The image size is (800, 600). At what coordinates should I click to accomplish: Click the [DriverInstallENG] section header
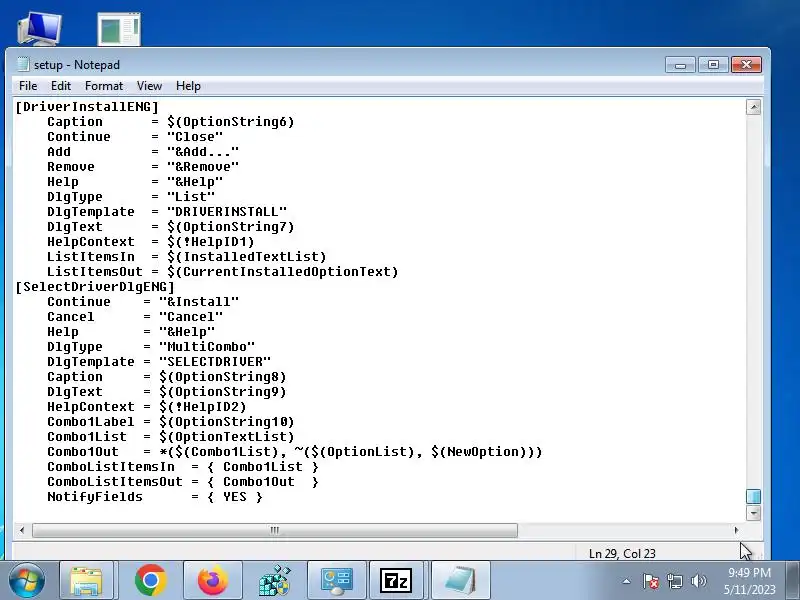(x=87, y=107)
